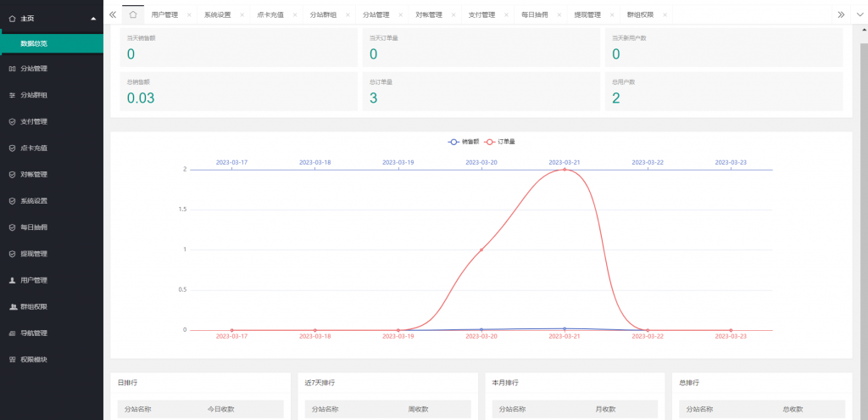Click the 总排行 panel title
The width and height of the screenshot is (868, 420).
[x=688, y=383]
